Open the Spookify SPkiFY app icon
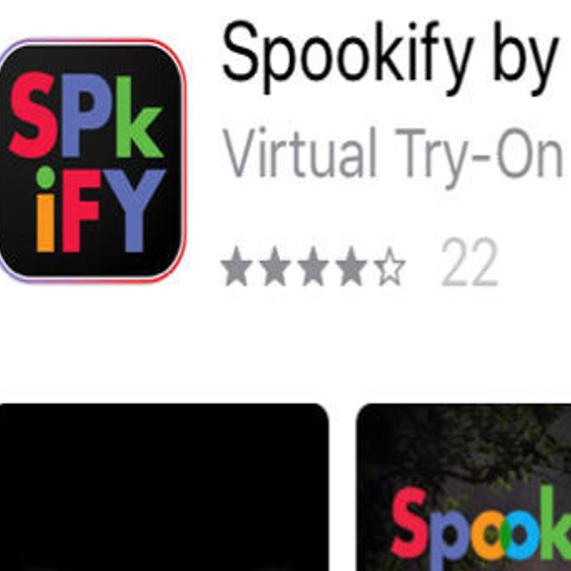 pyautogui.click(x=91, y=160)
